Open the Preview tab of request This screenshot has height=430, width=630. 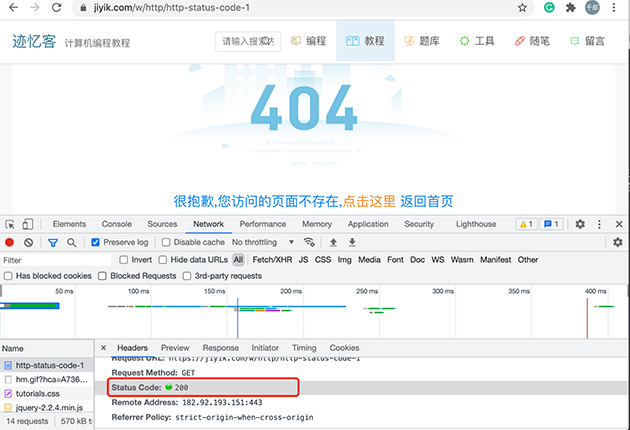(175, 348)
